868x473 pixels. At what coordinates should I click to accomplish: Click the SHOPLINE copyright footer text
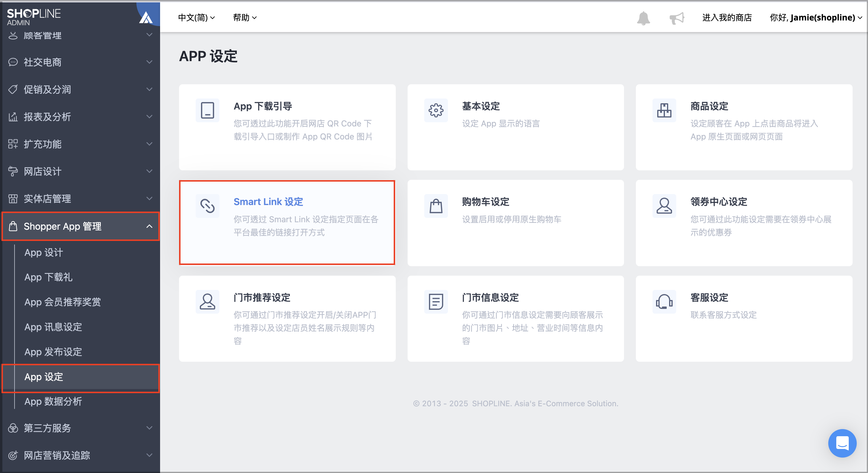tap(516, 404)
